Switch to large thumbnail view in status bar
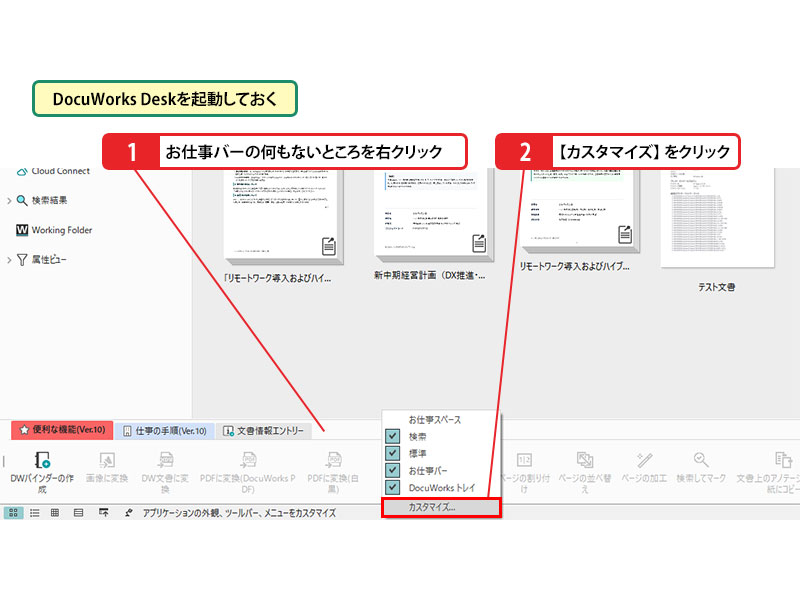 coord(13,513)
